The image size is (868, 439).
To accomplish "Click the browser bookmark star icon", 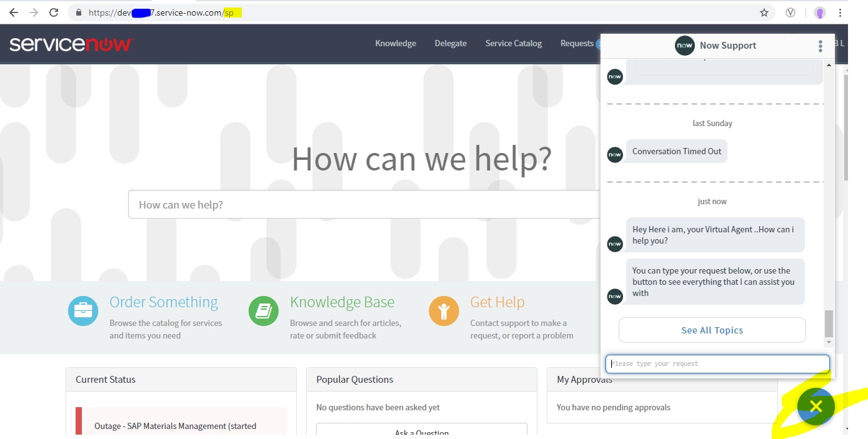I will click(764, 12).
